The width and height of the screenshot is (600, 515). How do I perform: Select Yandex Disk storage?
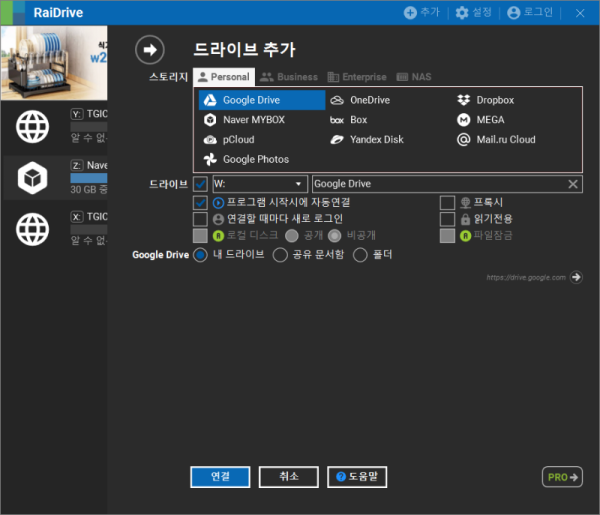click(367, 140)
